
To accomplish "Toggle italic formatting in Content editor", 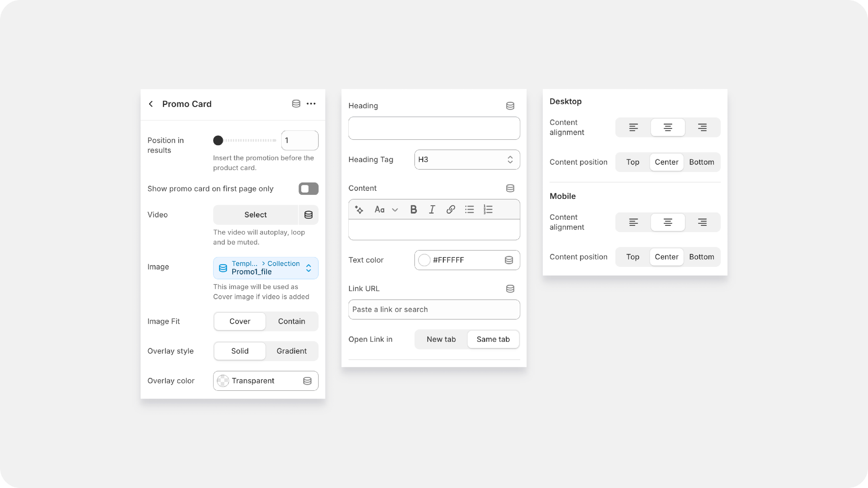I will (432, 210).
